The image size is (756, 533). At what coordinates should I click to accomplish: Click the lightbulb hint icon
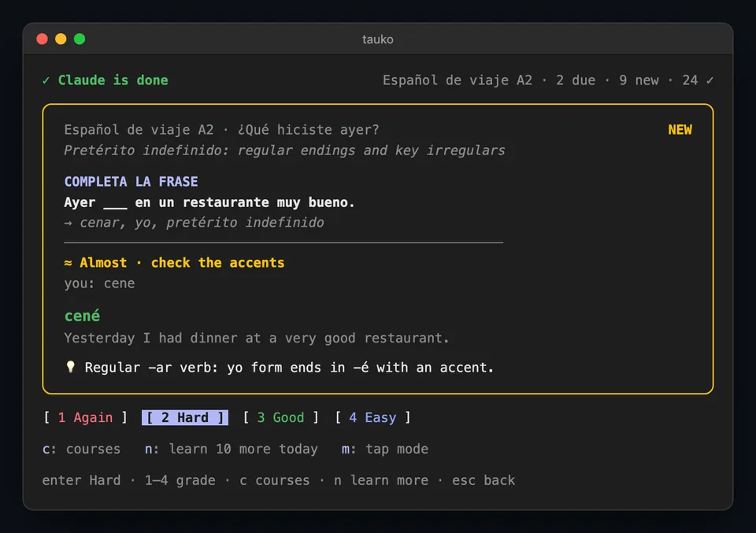(70, 367)
